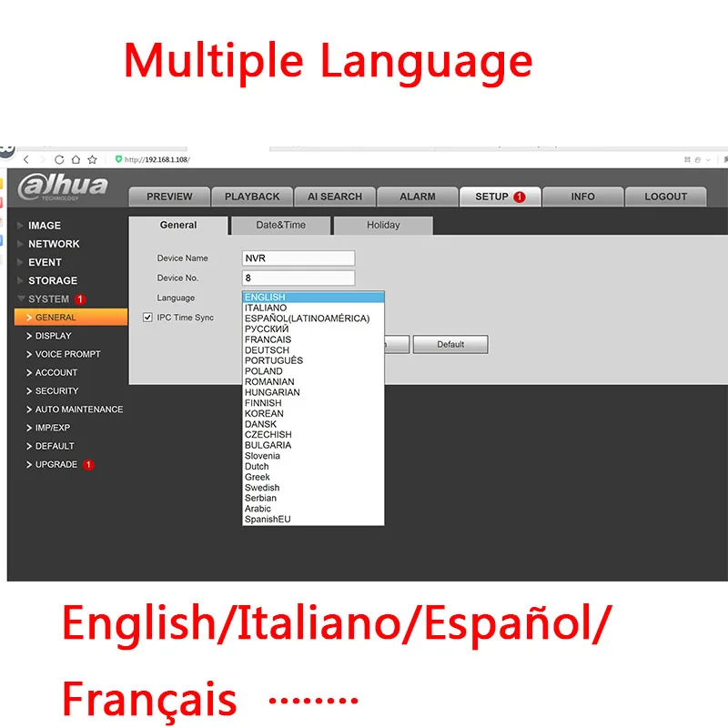Select Serbian language option

pyautogui.click(x=313, y=498)
